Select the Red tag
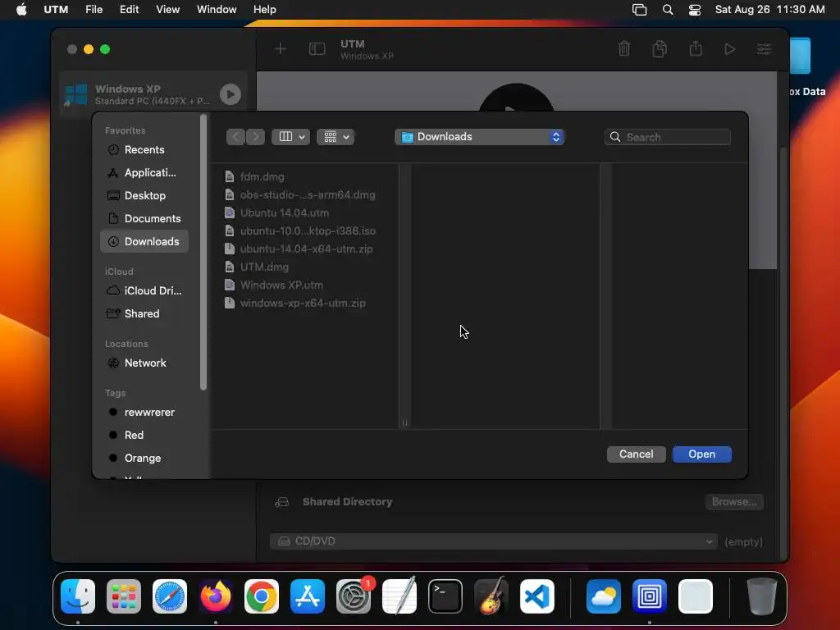840x630 pixels. coord(144,436)
